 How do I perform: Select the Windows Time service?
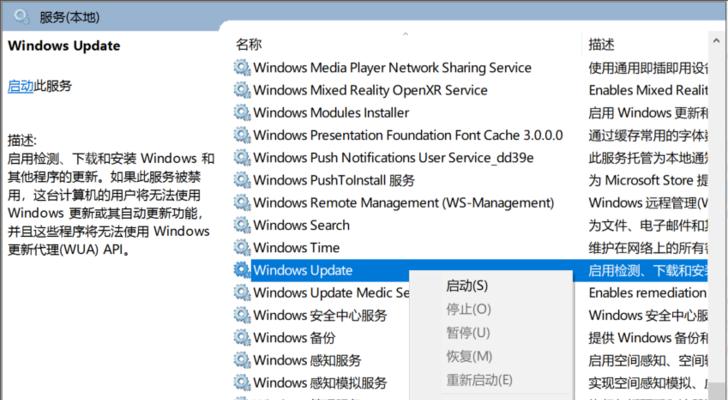(x=296, y=248)
